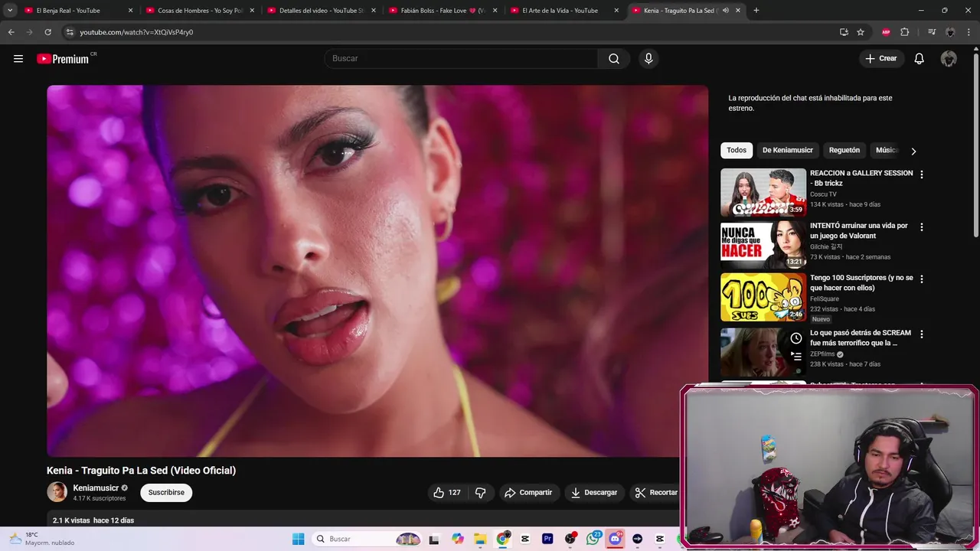Select the De Keniamusicr filter chip

788,151
